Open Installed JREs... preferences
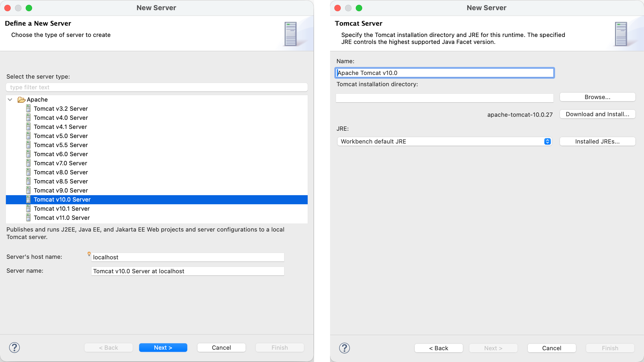644x362 pixels. tap(597, 141)
